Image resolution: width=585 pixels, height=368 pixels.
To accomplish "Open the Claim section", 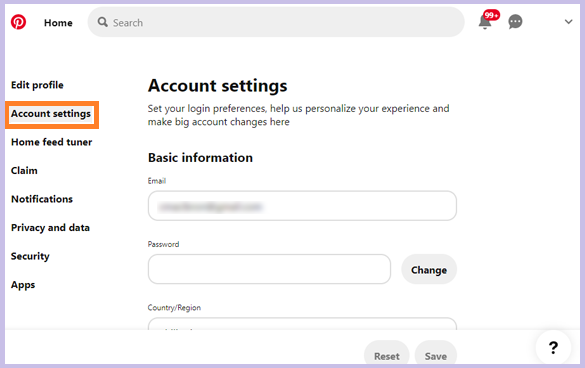I will click(24, 171).
